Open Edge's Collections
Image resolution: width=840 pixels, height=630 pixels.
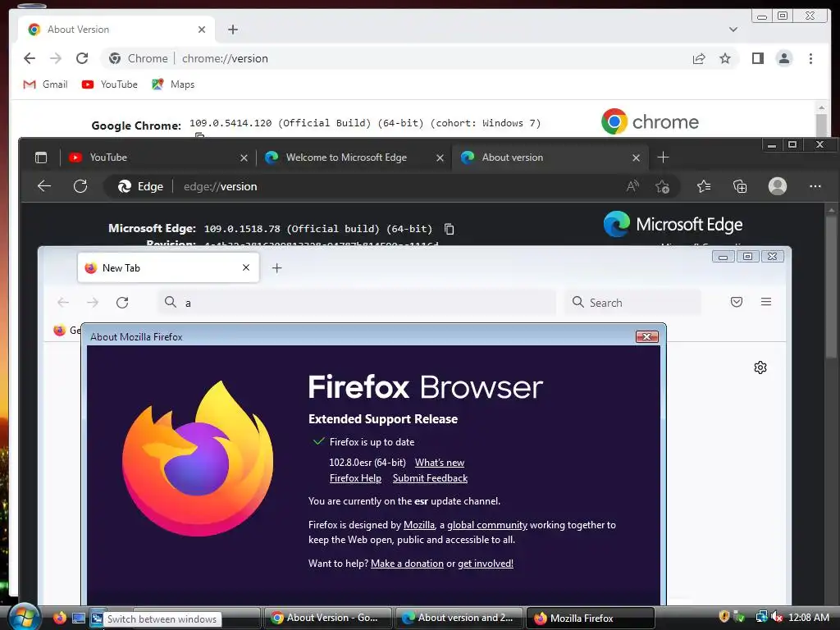pyautogui.click(x=740, y=186)
